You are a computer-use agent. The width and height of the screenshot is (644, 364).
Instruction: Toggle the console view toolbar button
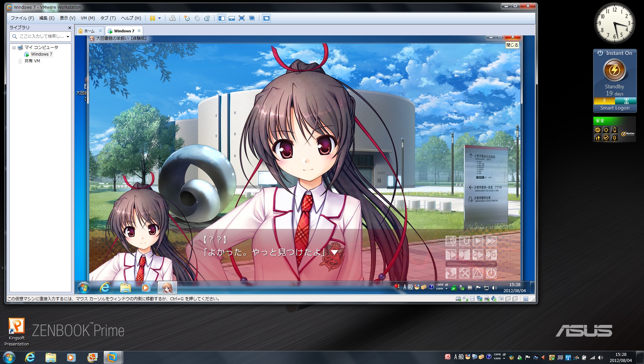point(266,18)
